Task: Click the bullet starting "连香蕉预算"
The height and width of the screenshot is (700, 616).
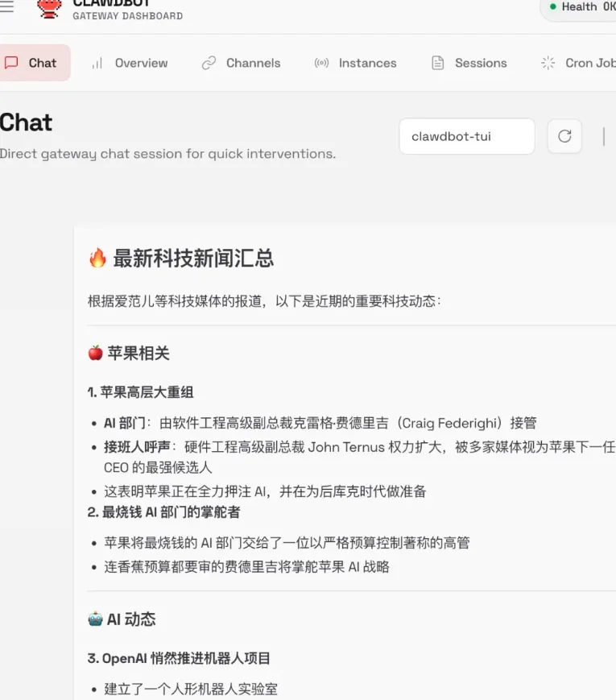Action: click(247, 567)
